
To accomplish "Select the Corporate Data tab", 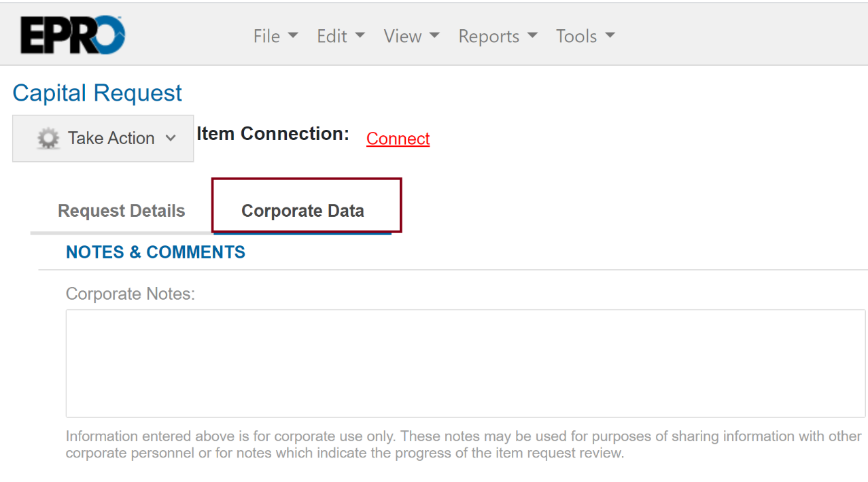I will [302, 211].
